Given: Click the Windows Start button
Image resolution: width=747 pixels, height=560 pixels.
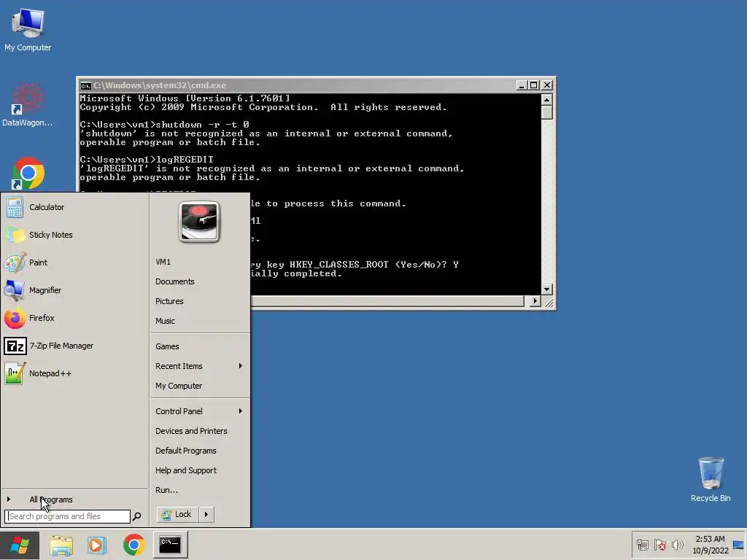Looking at the screenshot, I should (20, 545).
